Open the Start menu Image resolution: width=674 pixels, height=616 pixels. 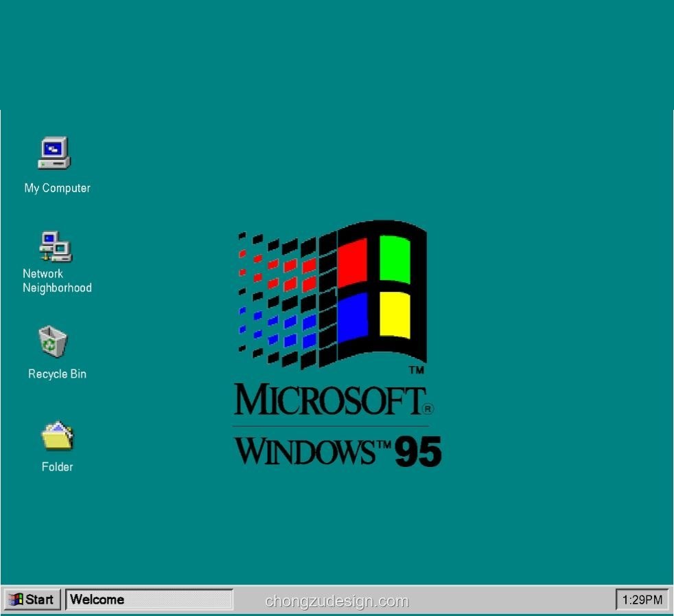[32, 600]
